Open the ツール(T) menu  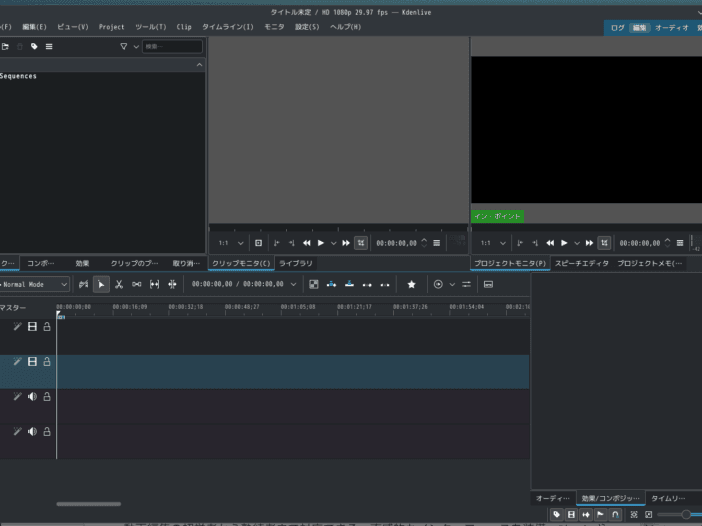pos(150,27)
